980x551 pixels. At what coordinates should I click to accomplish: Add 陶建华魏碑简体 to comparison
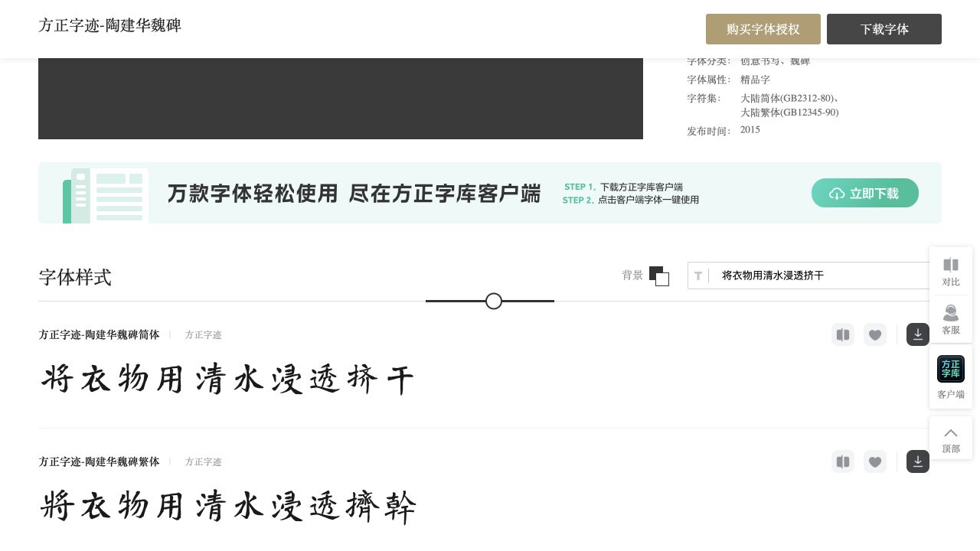click(843, 334)
